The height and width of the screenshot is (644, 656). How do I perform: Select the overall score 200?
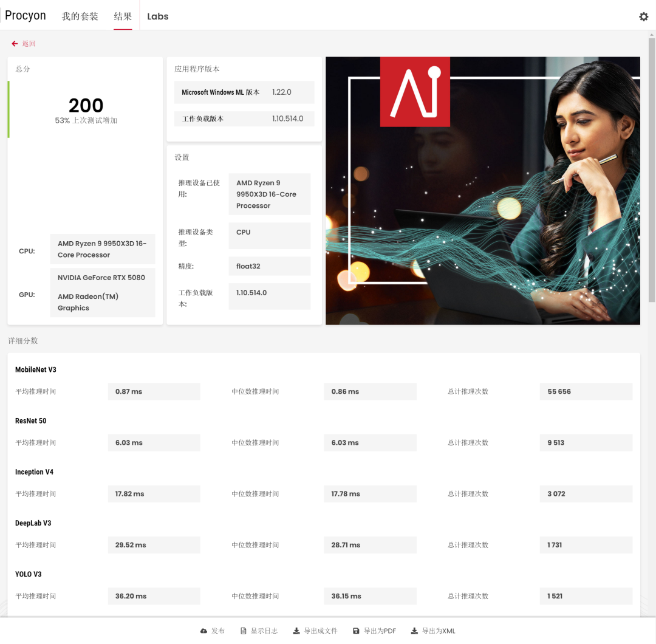tap(86, 106)
